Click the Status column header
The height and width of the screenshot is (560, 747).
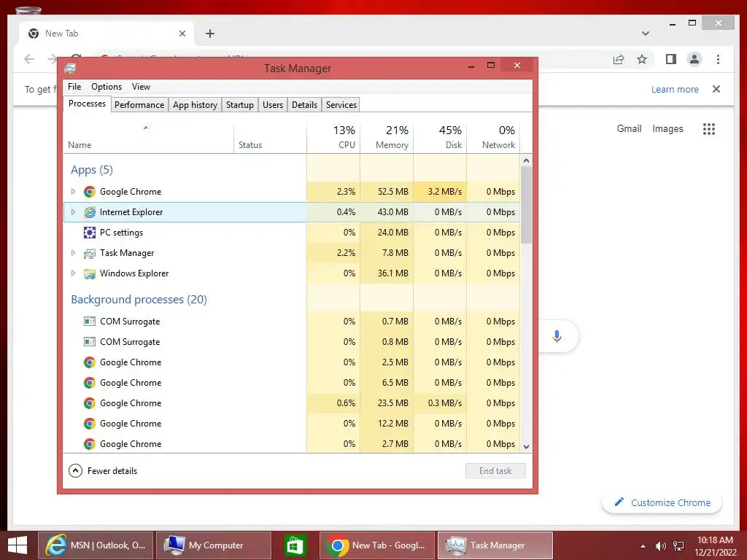tap(270, 137)
